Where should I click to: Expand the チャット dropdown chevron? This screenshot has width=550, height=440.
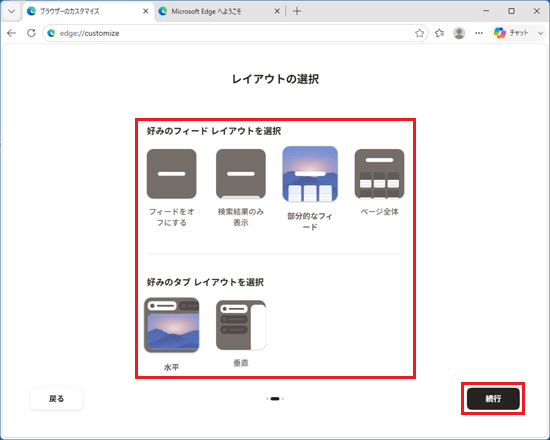[540, 33]
